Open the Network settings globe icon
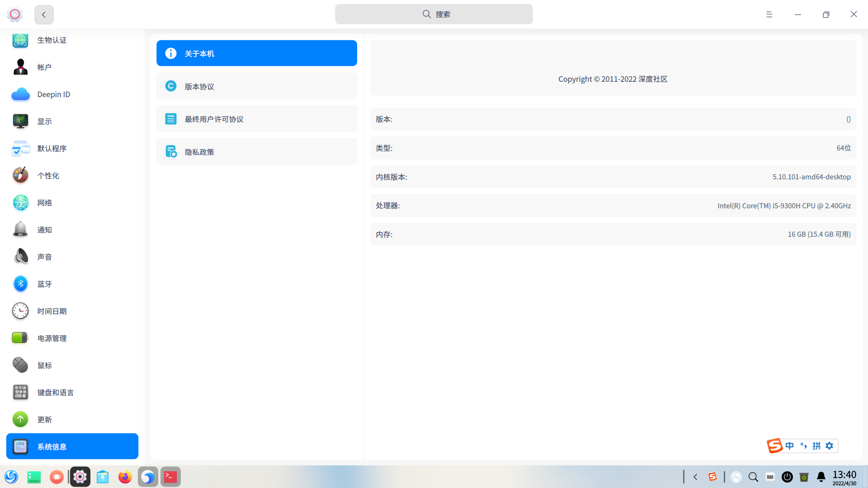 pyautogui.click(x=20, y=202)
